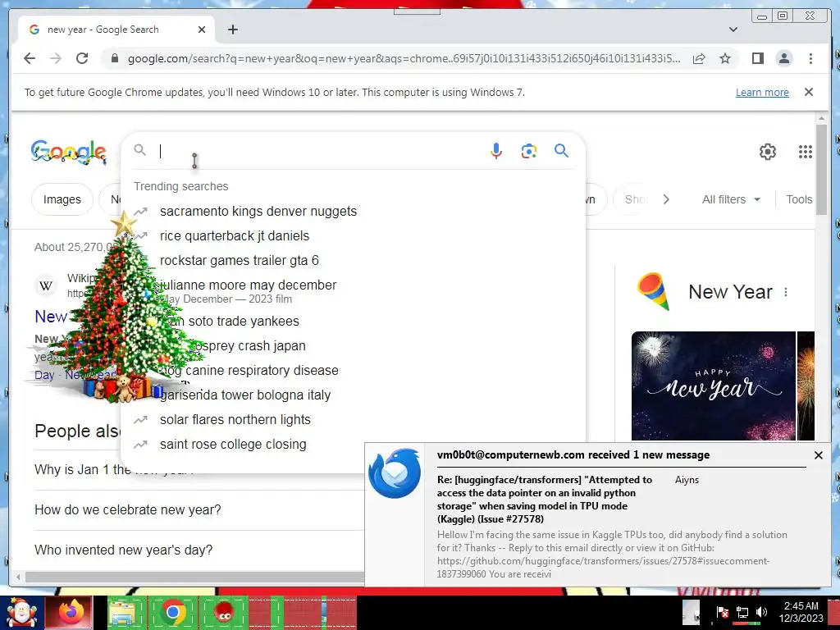
Task: Open the clock showing 2:45 AM
Action: tap(801, 612)
